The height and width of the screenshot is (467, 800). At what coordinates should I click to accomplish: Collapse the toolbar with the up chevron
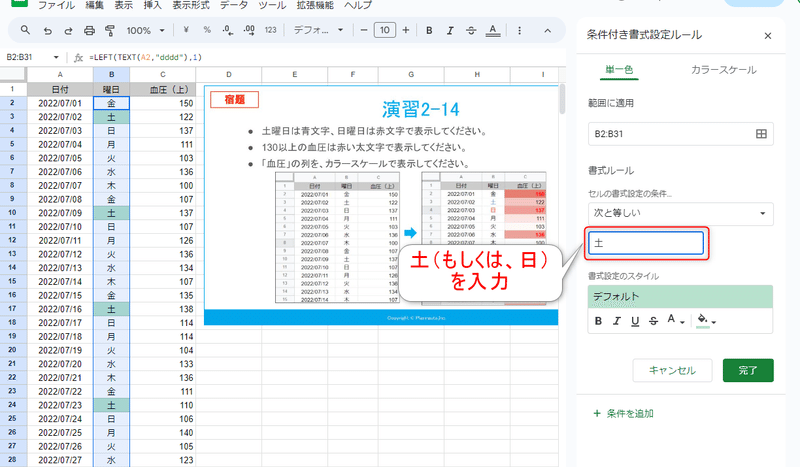pos(547,31)
